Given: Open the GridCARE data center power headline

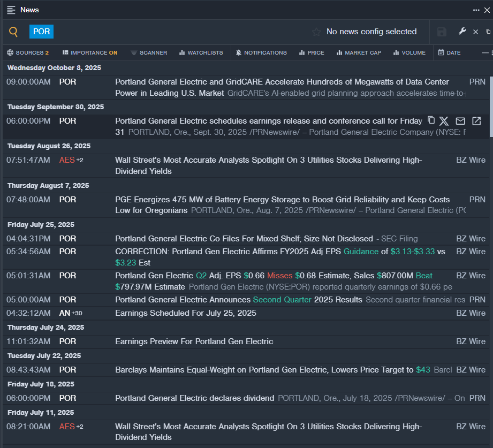Looking at the screenshot, I should click(282, 82).
